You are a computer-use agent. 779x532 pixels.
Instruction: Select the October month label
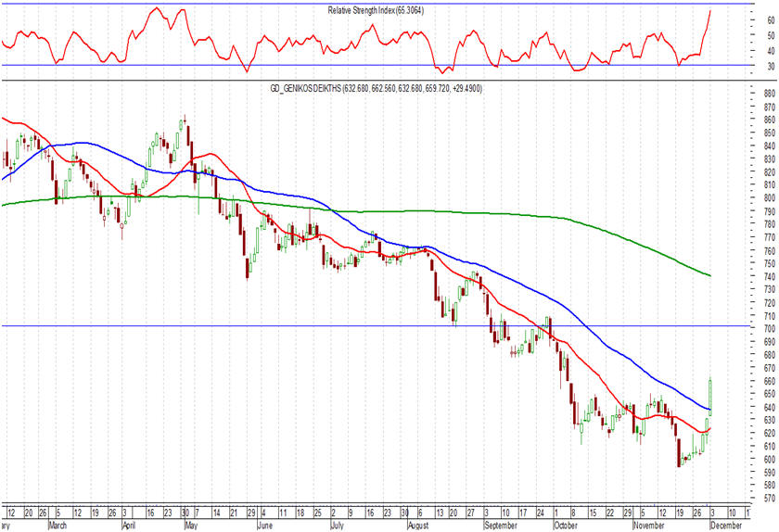click(566, 525)
